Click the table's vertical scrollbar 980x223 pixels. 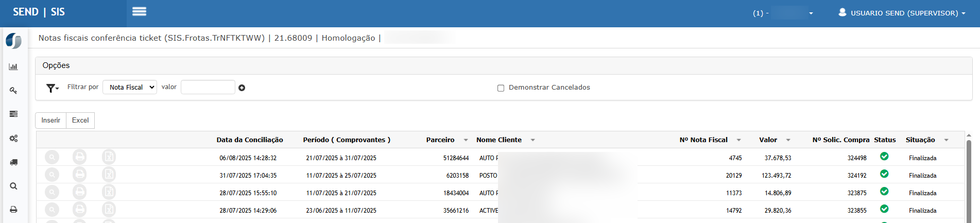pos(968,180)
